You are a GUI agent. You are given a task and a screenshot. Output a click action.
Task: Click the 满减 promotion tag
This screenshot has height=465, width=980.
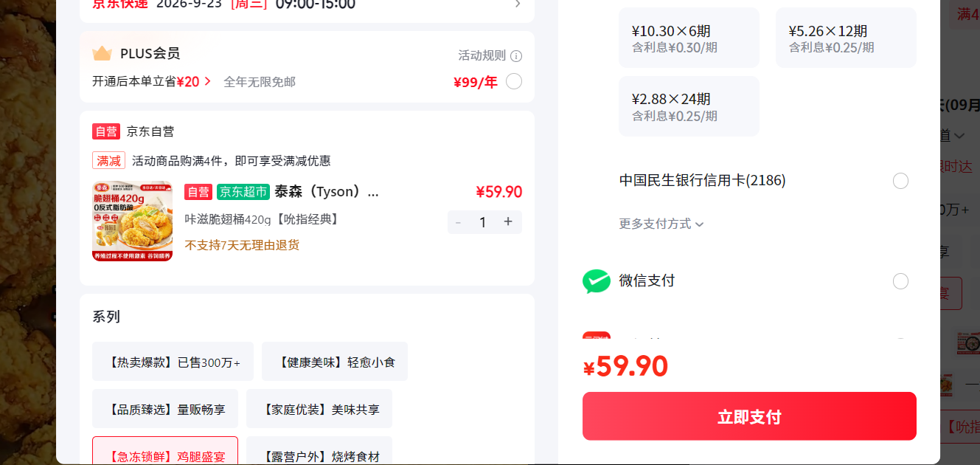(x=108, y=161)
